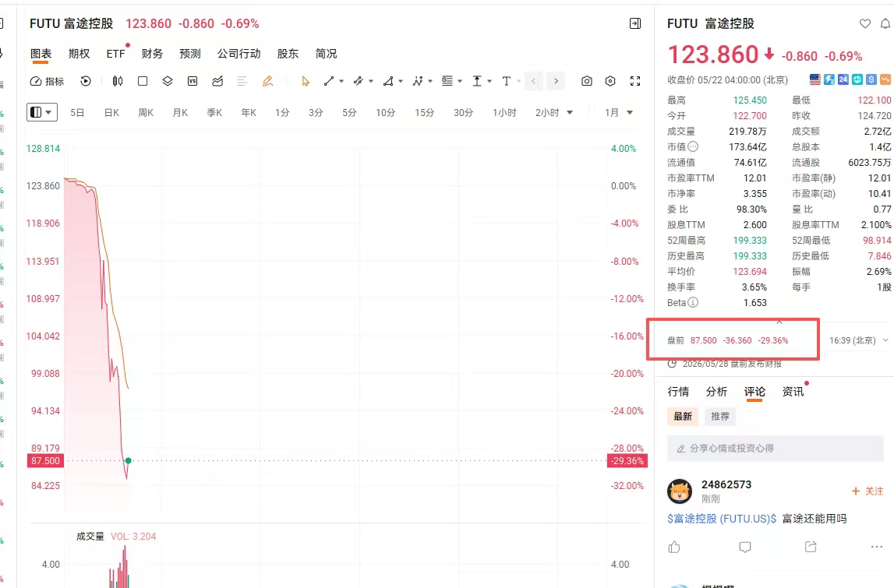
Task: Switch to the 财务 tab
Action: click(152, 54)
